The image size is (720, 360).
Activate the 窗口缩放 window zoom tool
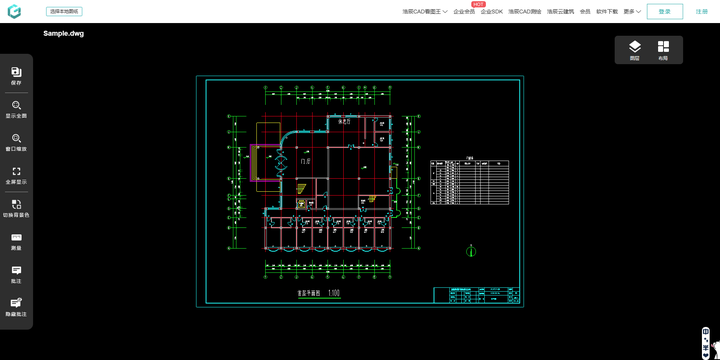[x=16, y=143]
